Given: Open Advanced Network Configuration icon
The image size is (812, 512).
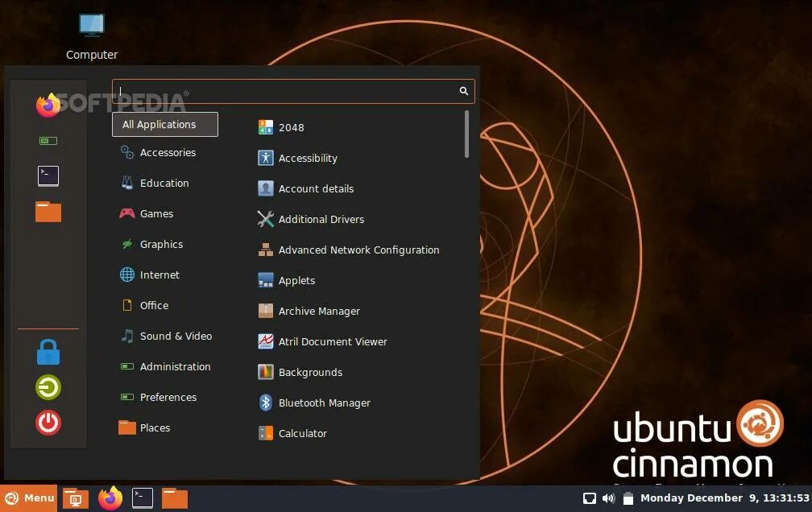Looking at the screenshot, I should (x=266, y=250).
